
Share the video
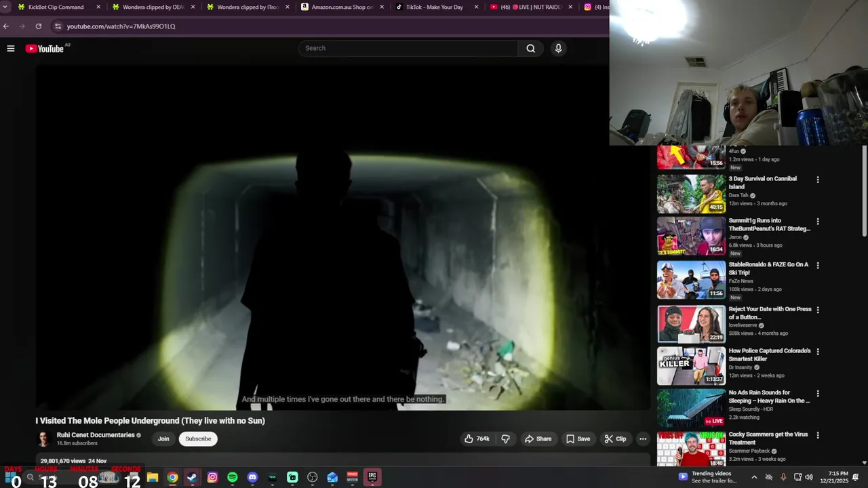(538, 439)
